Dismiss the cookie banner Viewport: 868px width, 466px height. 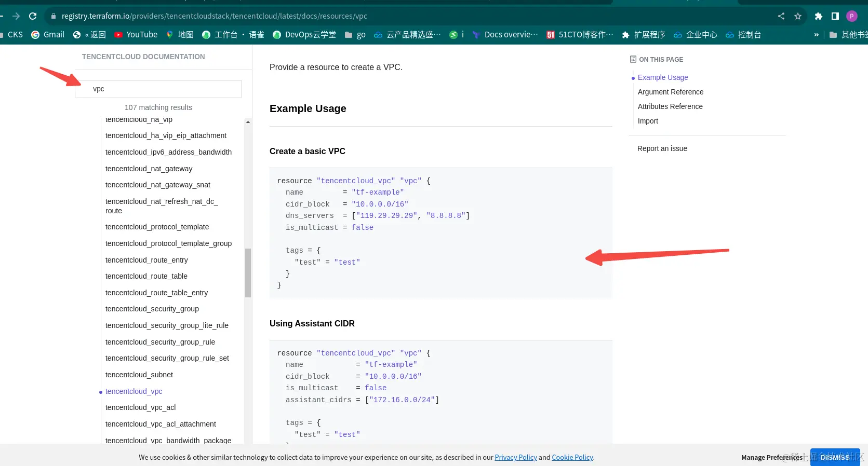(835, 457)
